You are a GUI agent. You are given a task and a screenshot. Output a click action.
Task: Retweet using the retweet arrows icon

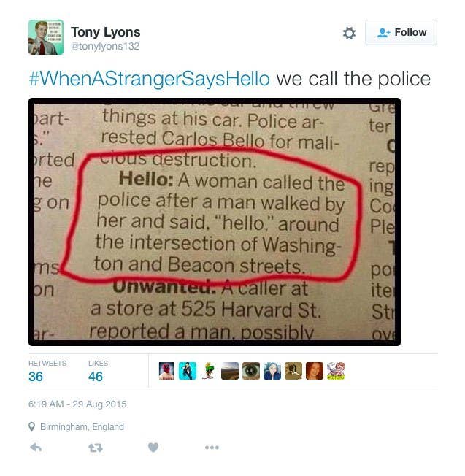(96, 448)
